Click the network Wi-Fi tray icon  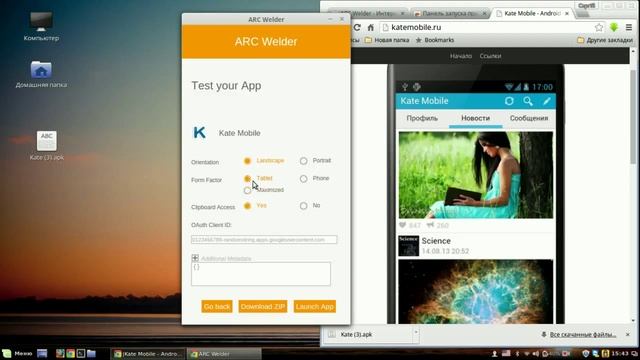[527, 354]
